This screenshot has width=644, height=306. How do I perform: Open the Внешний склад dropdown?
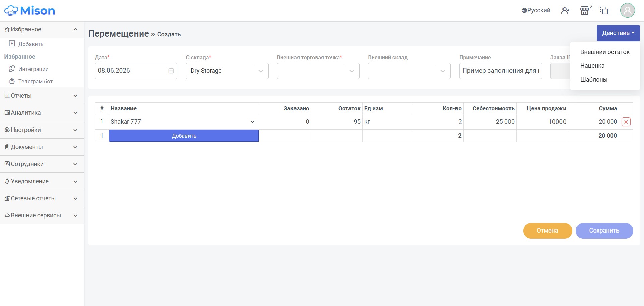(x=409, y=71)
